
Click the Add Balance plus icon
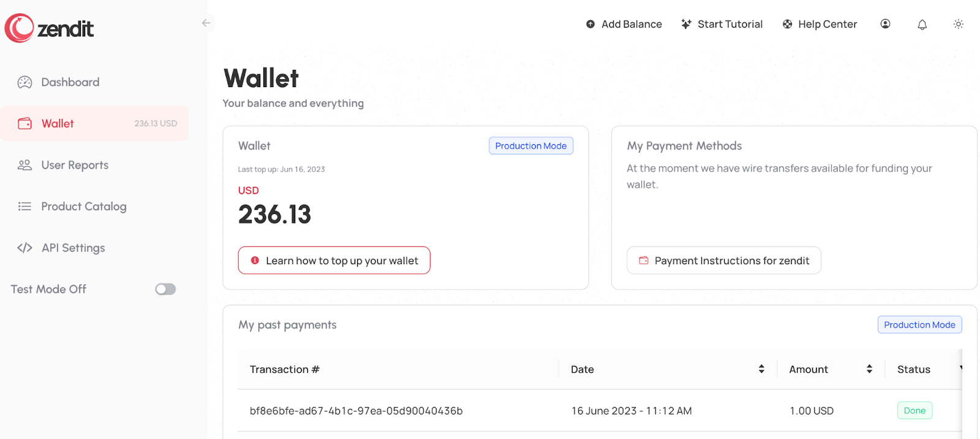pyautogui.click(x=590, y=24)
